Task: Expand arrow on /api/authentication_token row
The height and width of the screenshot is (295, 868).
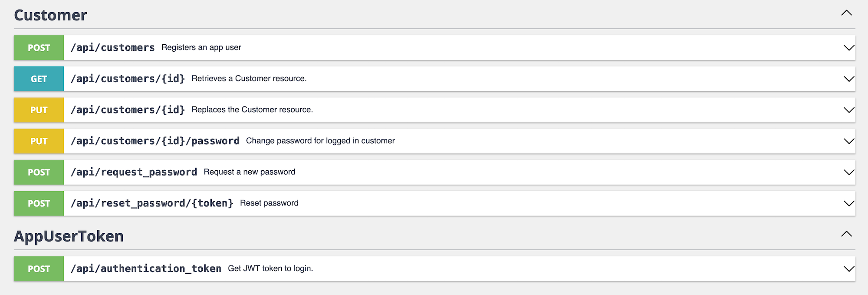Action: click(849, 269)
